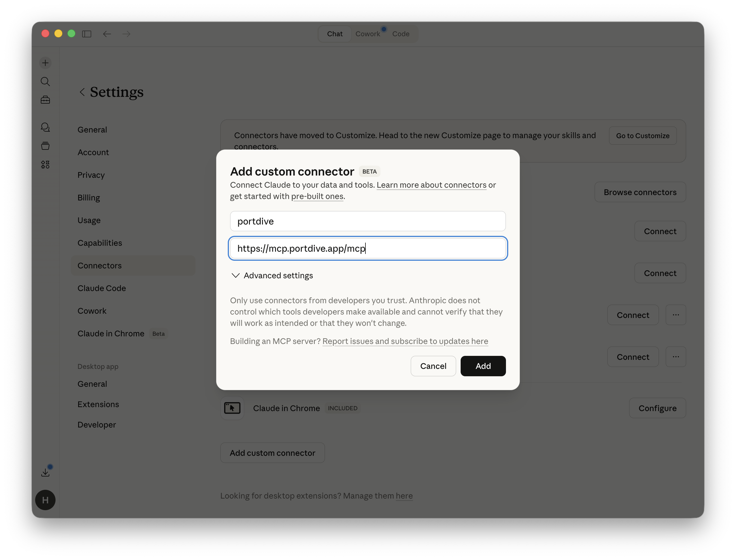Open General settings at top of list

(x=133, y=130)
